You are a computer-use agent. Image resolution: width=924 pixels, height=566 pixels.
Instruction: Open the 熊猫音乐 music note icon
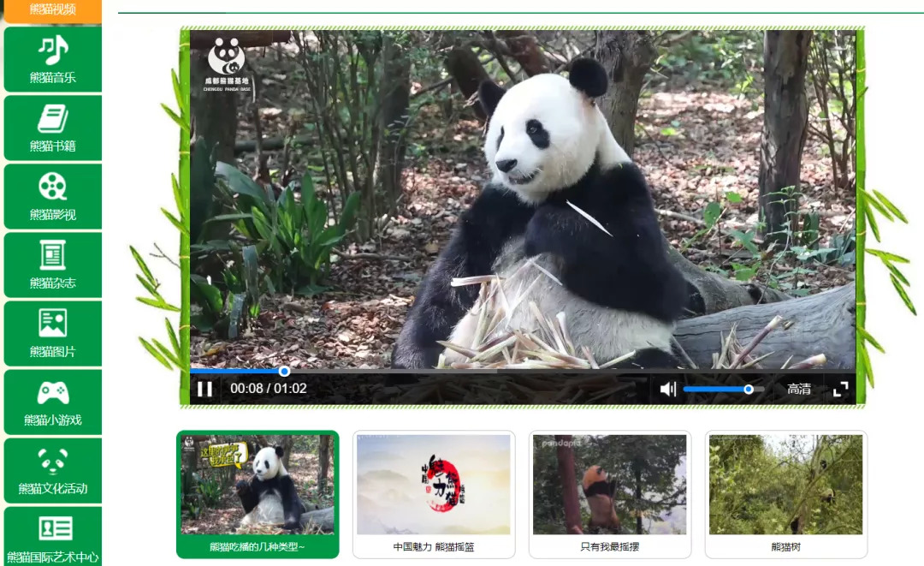click(x=53, y=51)
